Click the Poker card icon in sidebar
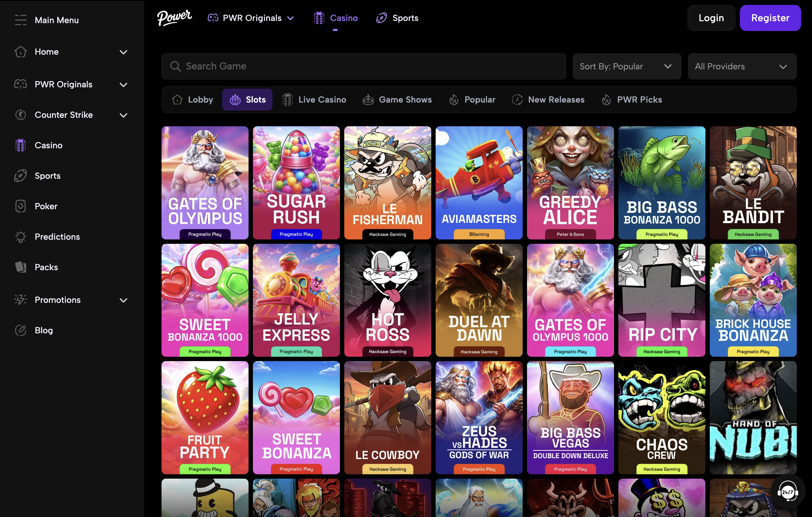This screenshot has width=812, height=517. 21,206
